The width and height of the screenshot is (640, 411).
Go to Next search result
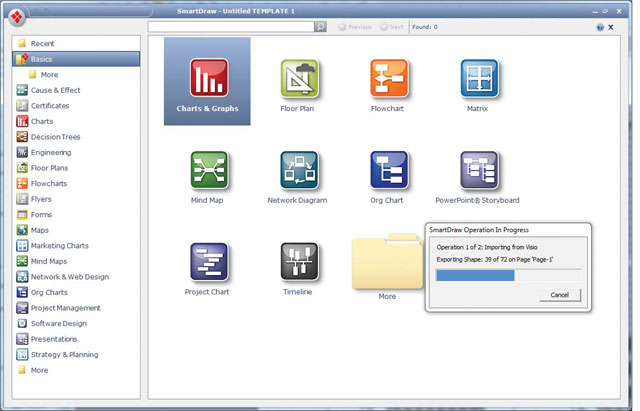coord(391,27)
